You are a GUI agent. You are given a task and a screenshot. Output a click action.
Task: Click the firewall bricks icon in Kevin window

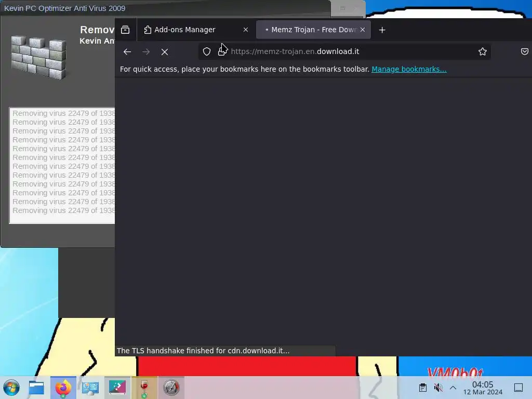[38, 57]
